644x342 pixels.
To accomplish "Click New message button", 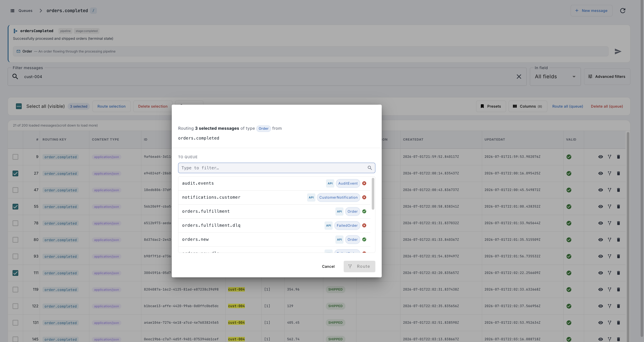I will 591,10.
